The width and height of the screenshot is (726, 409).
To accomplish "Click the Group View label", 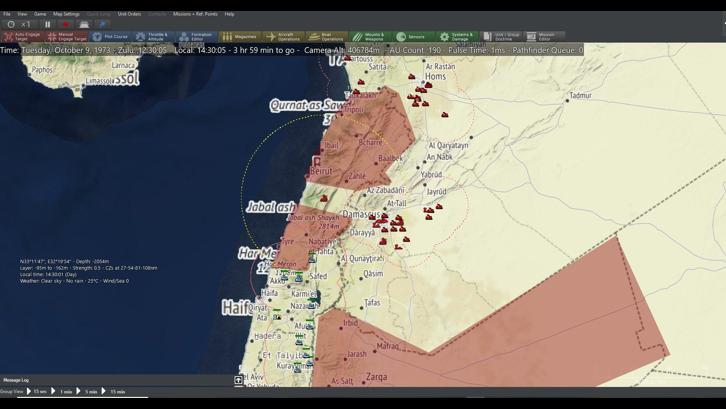I will tap(12, 392).
